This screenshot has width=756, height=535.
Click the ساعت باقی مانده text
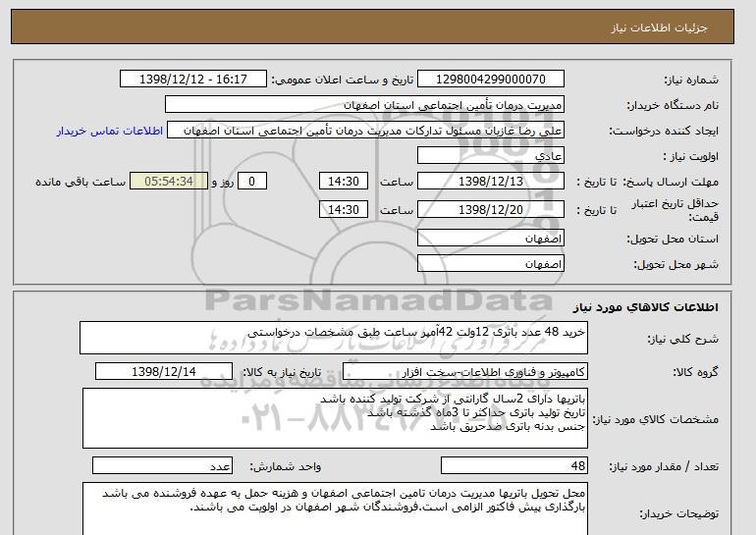coord(81,182)
